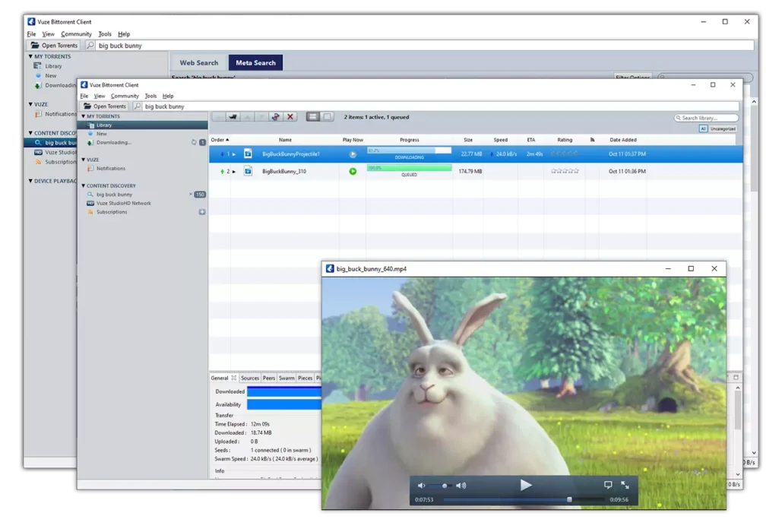
Task: Switch to the Pieces tab
Action: [x=305, y=378]
